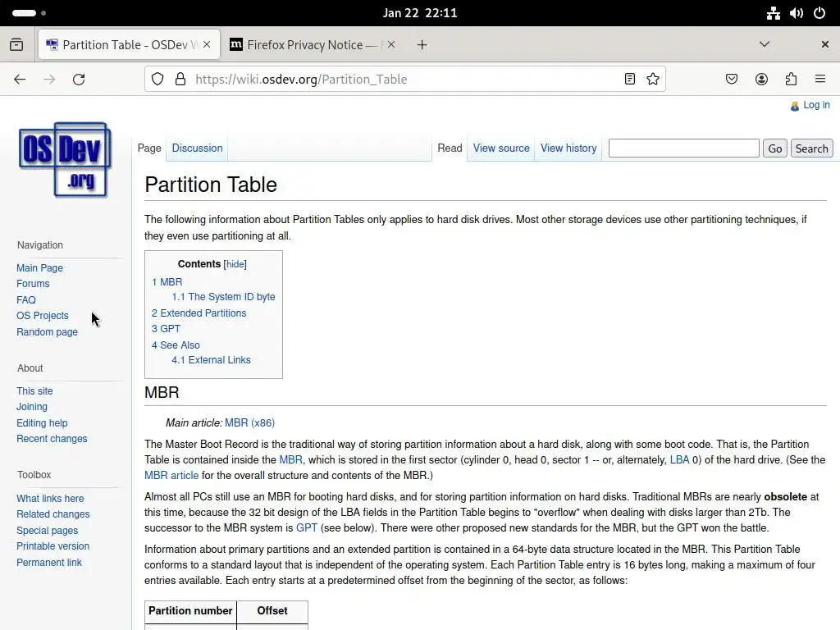Open the Firefox account icon
Viewport: 840px width, 630px height.
coord(761,80)
